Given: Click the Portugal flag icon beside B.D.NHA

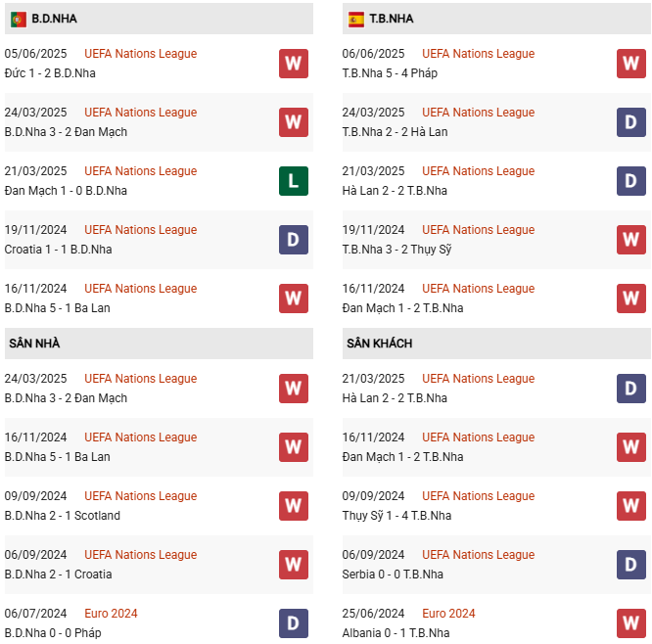Looking at the screenshot, I should pyautogui.click(x=18, y=19).
